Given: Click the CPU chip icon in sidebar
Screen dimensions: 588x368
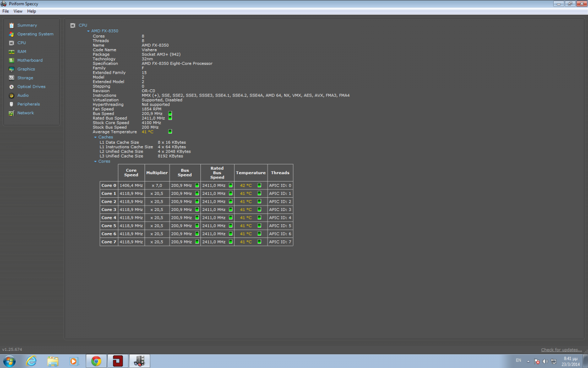Looking at the screenshot, I should (12, 43).
